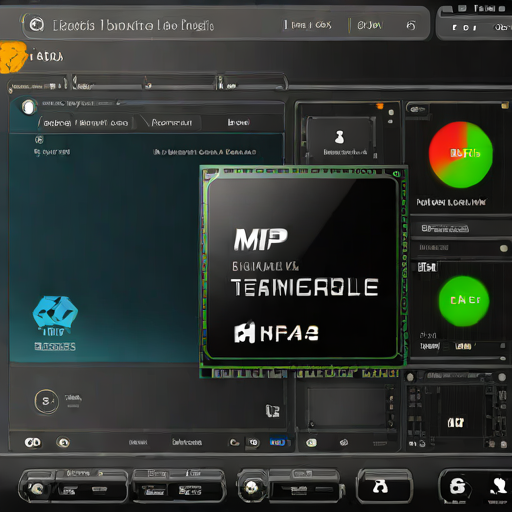Click the green circular CAEr button
512x512 pixels.
click(464, 301)
